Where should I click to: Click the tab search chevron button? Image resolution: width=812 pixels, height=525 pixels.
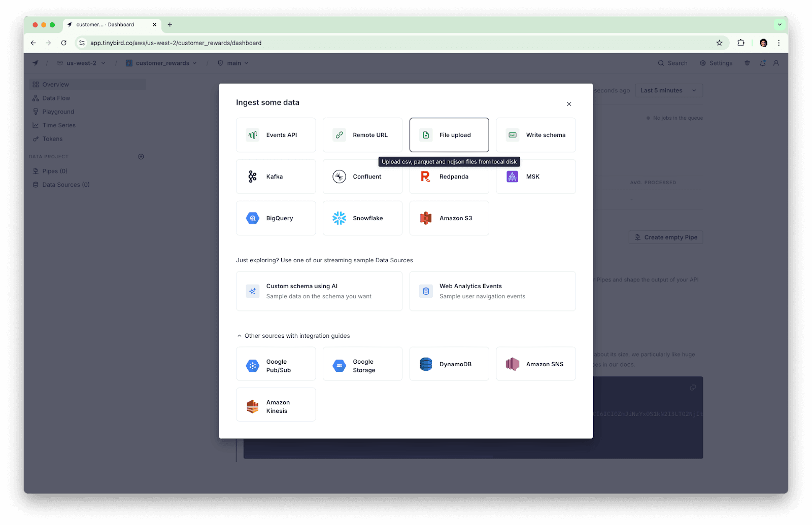[780, 24]
